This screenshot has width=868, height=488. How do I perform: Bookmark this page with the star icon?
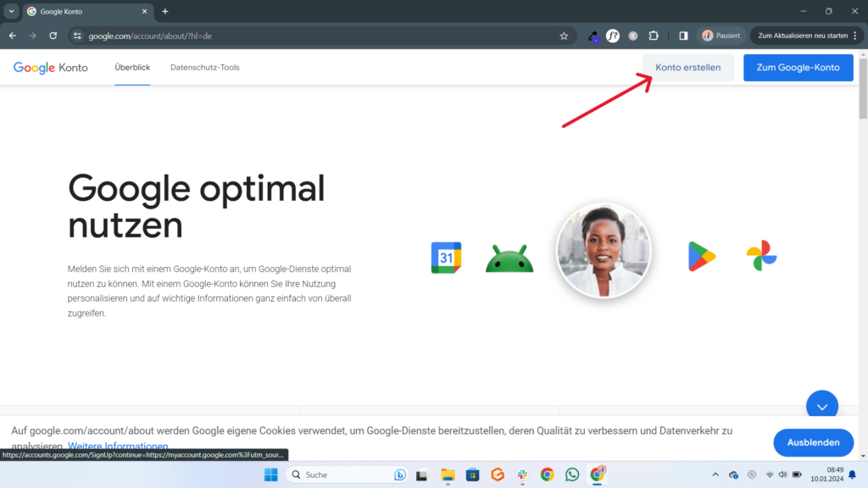pos(564,36)
